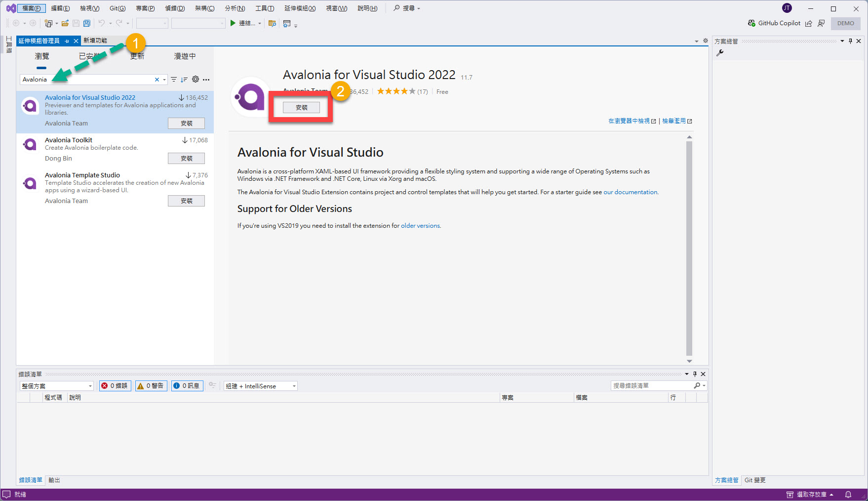Expand the new project icon dropdown arrow
This screenshot has height=501, width=868.
pos(56,23)
